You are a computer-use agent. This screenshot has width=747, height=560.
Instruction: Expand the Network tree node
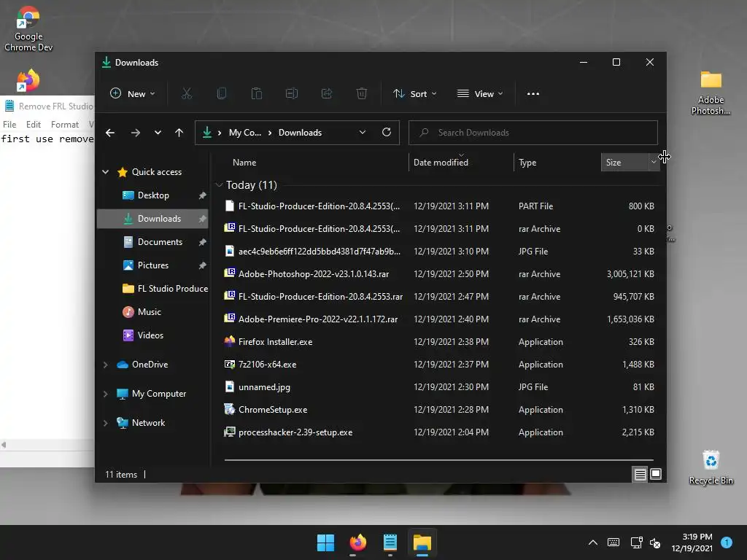tap(105, 423)
